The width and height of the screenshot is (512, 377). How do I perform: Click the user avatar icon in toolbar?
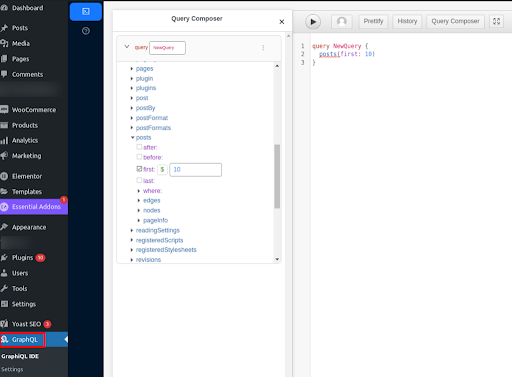341,22
